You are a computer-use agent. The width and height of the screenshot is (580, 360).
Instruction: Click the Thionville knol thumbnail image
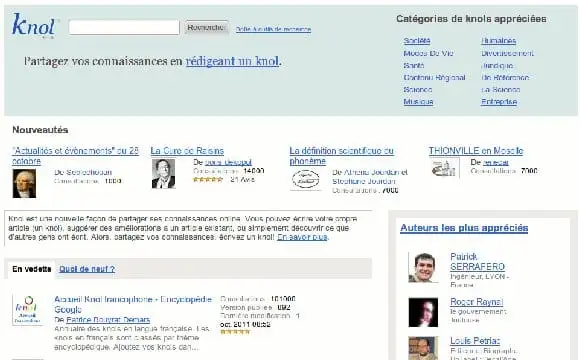pos(445,168)
